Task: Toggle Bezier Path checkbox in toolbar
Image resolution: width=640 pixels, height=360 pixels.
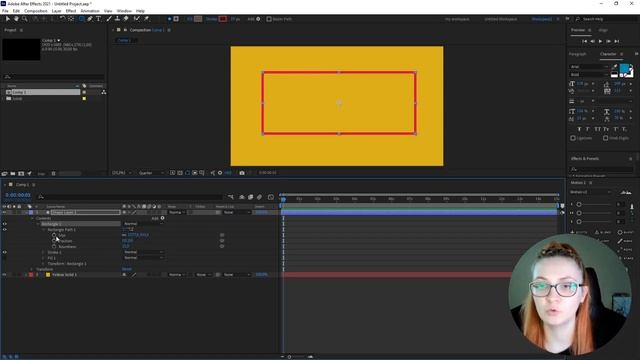Action: [269, 19]
